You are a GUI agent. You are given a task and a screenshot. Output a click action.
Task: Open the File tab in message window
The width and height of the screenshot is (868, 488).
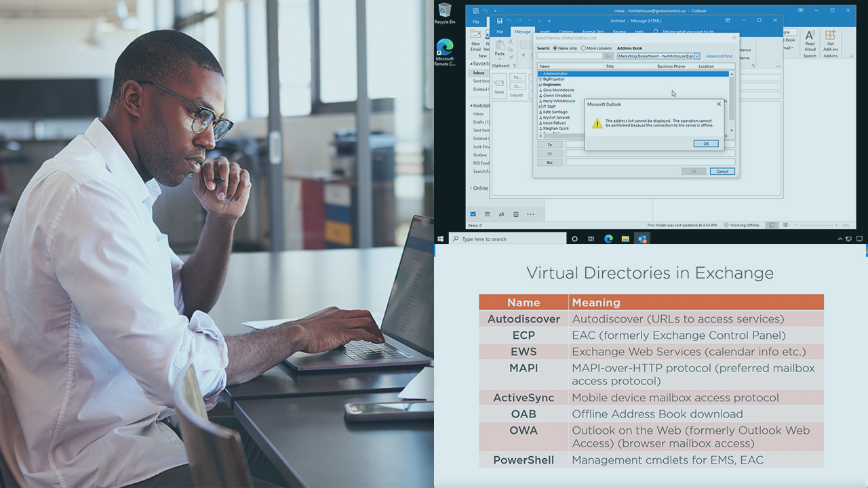pyautogui.click(x=500, y=32)
